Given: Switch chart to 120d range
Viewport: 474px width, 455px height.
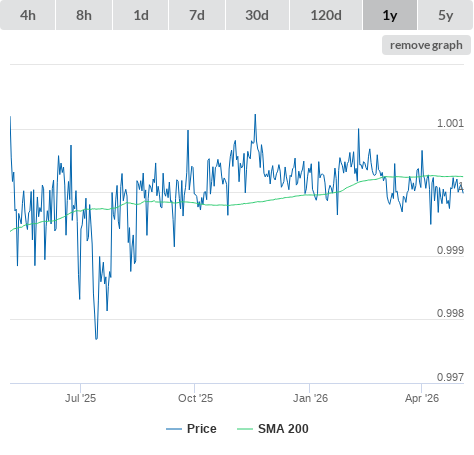Looking at the screenshot, I should point(326,15).
